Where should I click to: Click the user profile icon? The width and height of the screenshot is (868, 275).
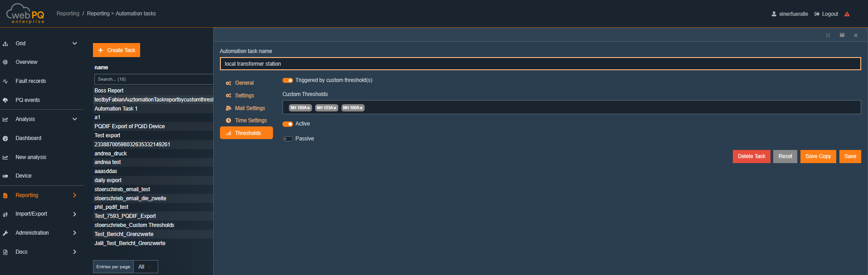point(774,14)
